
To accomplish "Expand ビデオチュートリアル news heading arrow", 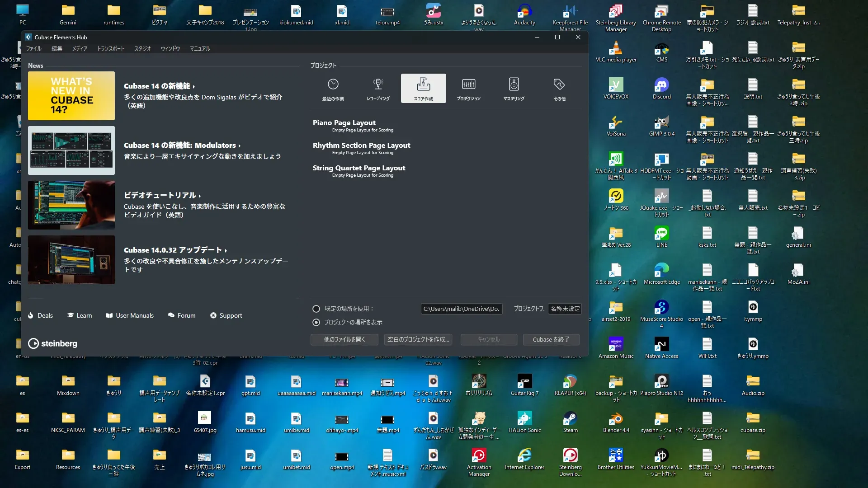I will pyautogui.click(x=199, y=196).
